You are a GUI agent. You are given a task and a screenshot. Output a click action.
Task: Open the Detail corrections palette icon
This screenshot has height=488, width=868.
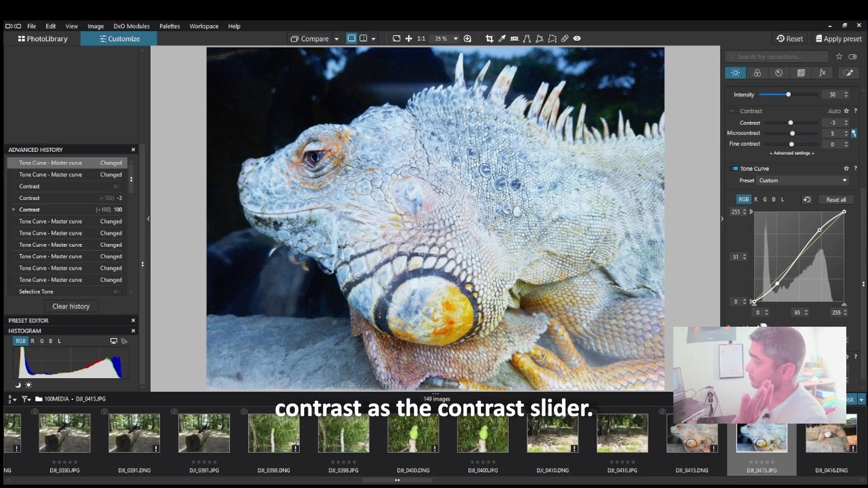[779, 73]
